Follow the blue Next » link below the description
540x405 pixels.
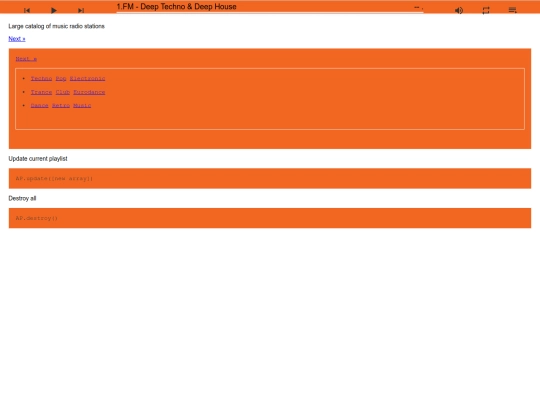[x=17, y=39]
